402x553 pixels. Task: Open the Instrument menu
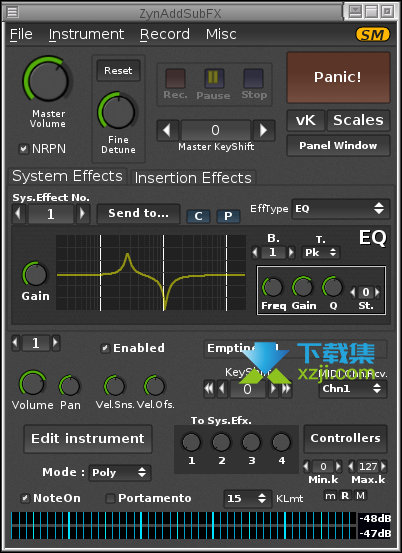86,34
